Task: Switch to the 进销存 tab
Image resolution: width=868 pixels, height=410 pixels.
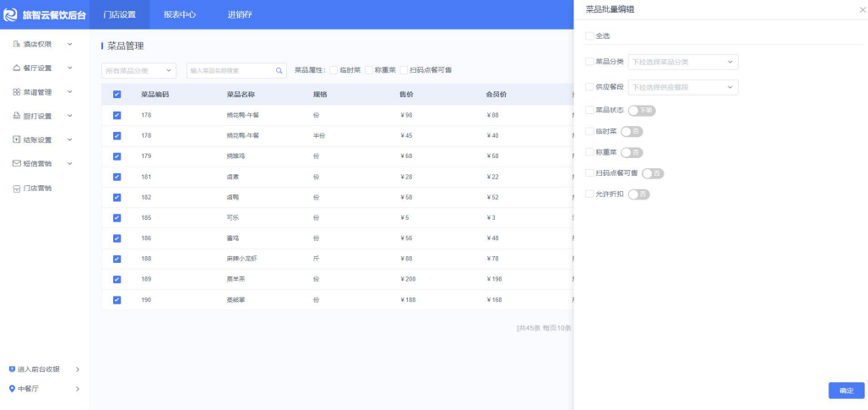Action: point(240,15)
